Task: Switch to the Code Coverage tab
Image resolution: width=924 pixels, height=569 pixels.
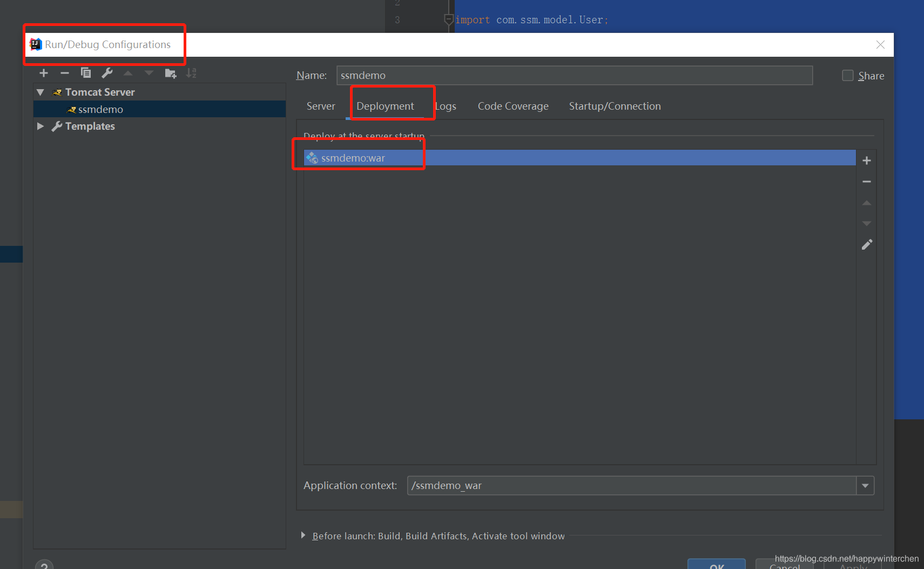Action: coord(513,106)
